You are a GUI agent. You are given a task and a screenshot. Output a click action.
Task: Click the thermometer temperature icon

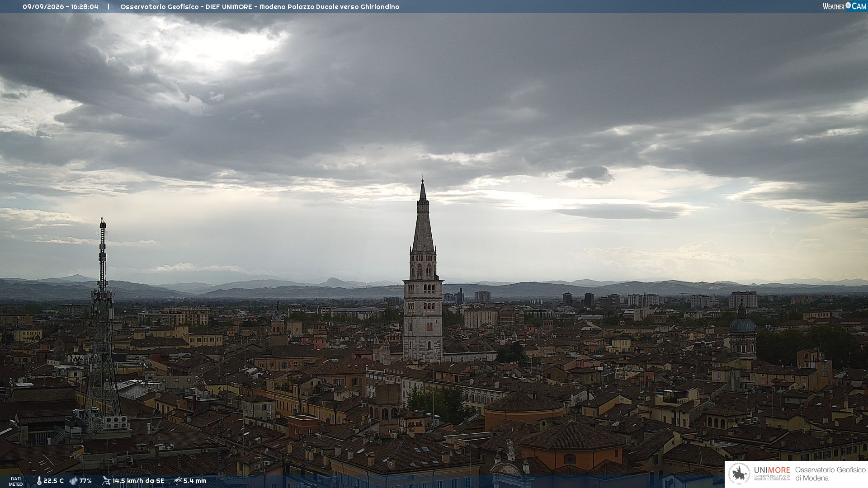(x=39, y=481)
